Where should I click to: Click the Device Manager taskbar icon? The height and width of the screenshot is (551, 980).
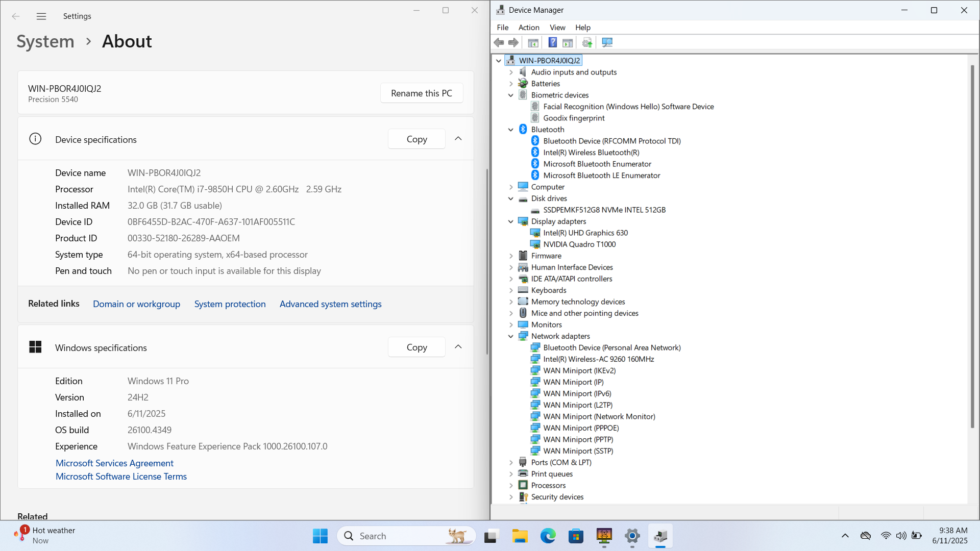pos(660,536)
